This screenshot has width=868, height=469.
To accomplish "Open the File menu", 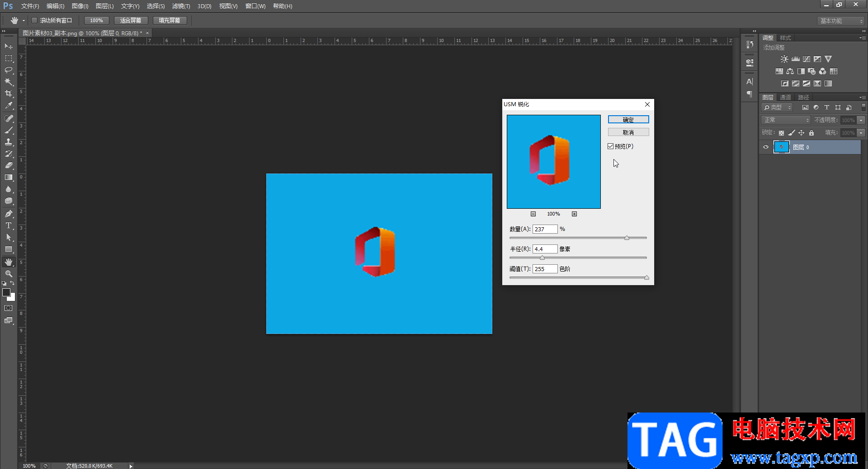I will pos(30,6).
